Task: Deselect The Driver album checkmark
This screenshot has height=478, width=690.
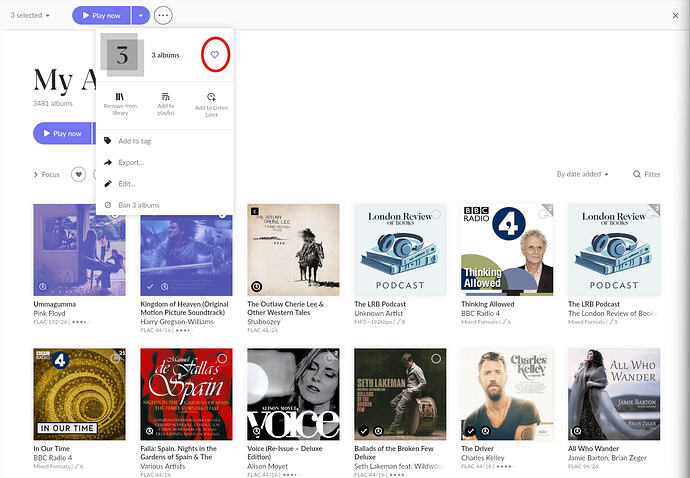Action: pyautogui.click(x=470, y=431)
